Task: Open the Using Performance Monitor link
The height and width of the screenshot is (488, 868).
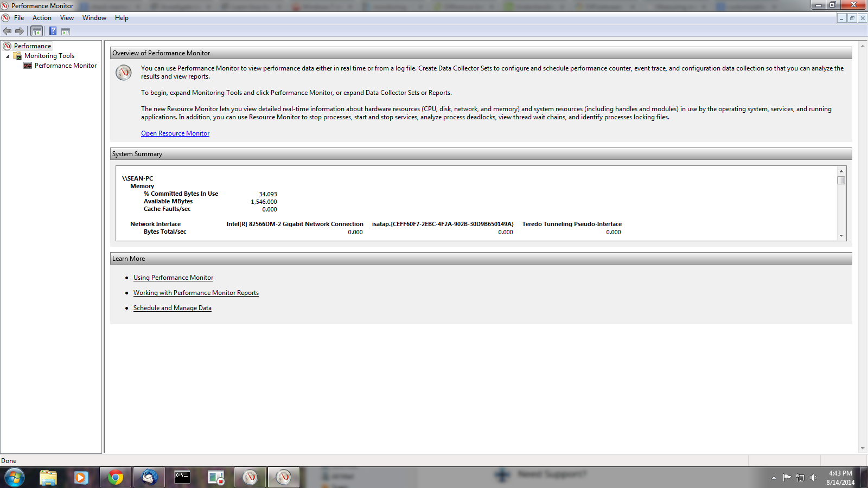Action: tap(174, 278)
